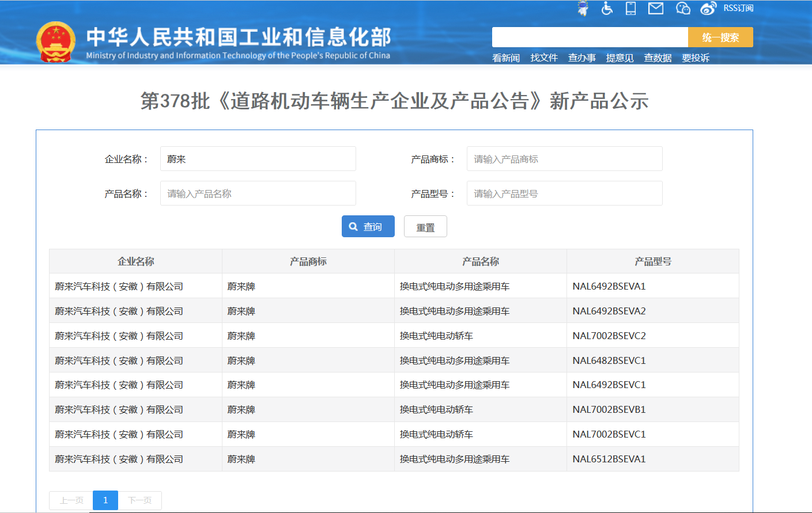Click the 产品型号 column header
Viewport: 812px width, 513px height.
coord(653,261)
